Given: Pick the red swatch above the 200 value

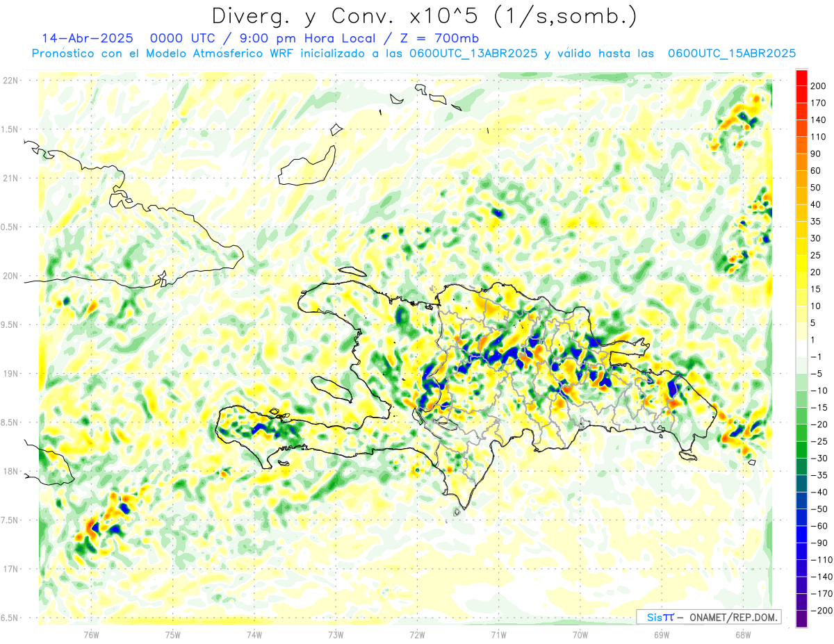Looking at the screenshot, I should pyautogui.click(x=801, y=78).
